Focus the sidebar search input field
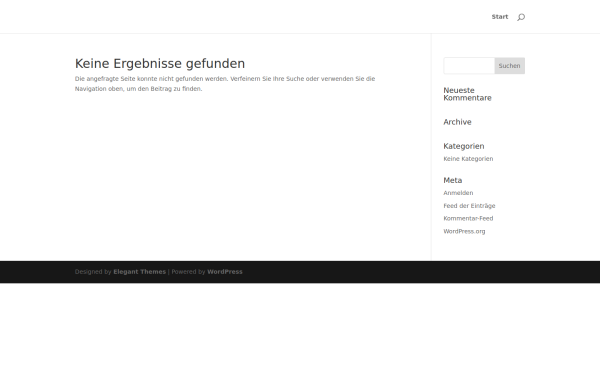The height and width of the screenshot is (375, 600). coord(469,66)
